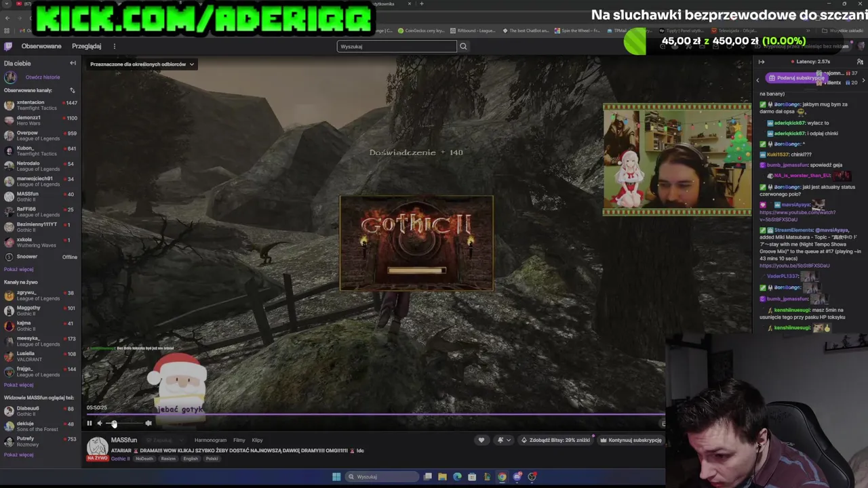Open the Przeglądaj tab
The height and width of the screenshot is (488, 868).
point(86,46)
